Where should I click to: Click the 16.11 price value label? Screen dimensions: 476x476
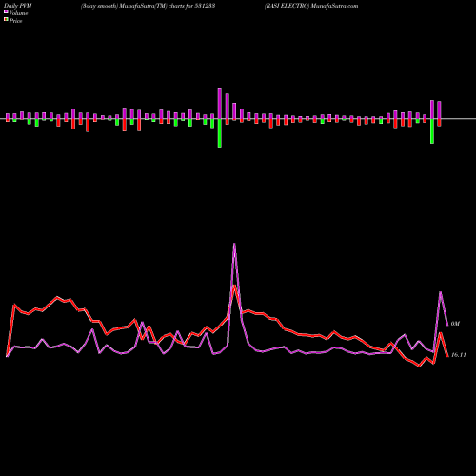(459, 355)
